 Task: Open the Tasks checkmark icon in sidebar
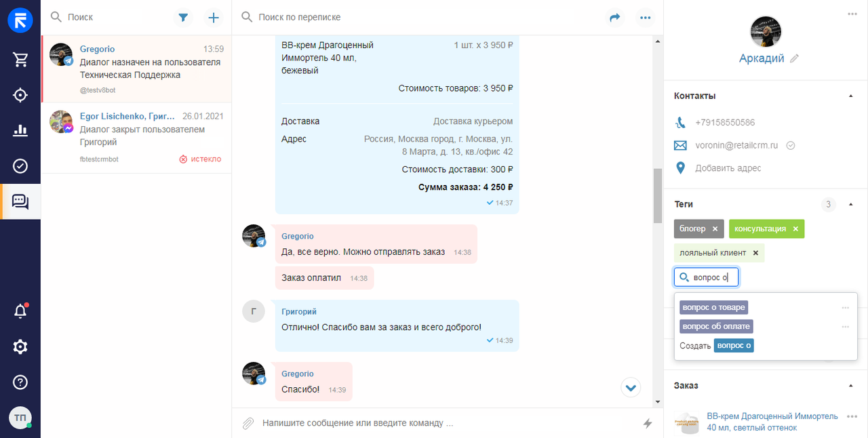click(x=20, y=166)
